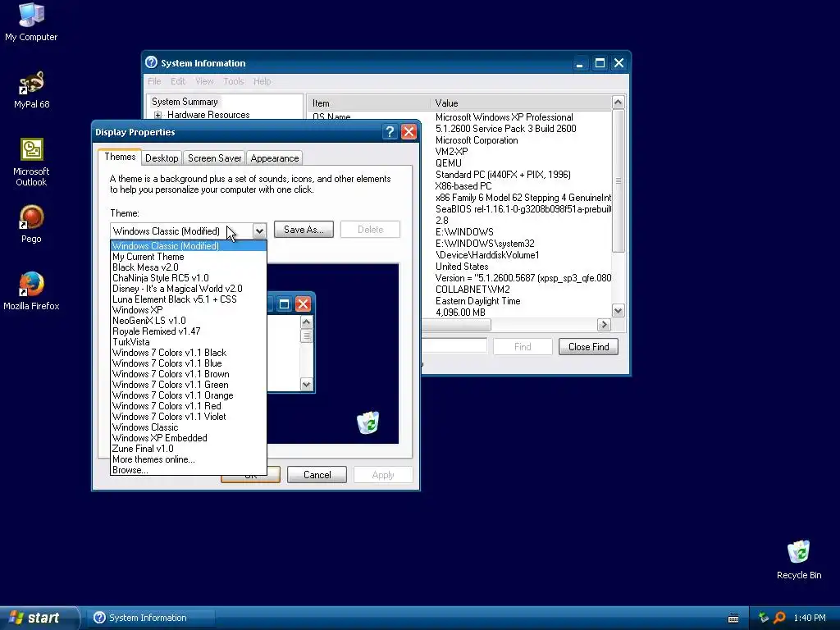Choose Windows 7 Colors v1.1 Red
Screen dimensions: 840x630
[188, 406]
